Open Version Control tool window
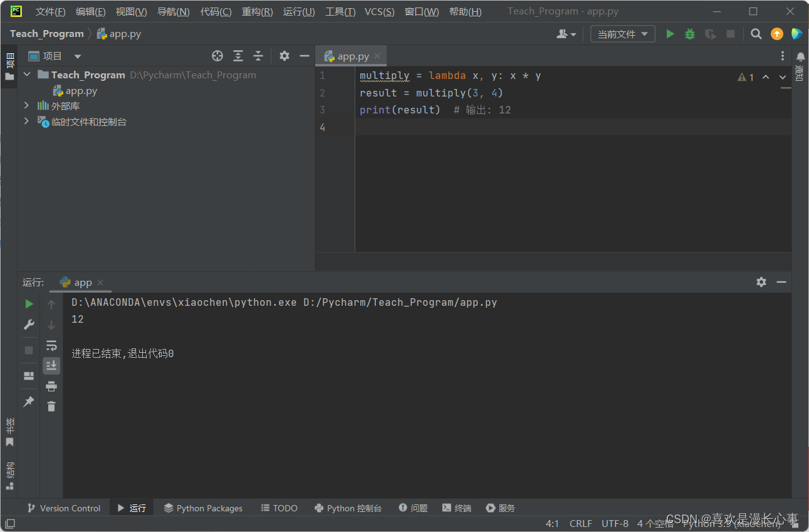This screenshot has width=809, height=532. (63, 508)
